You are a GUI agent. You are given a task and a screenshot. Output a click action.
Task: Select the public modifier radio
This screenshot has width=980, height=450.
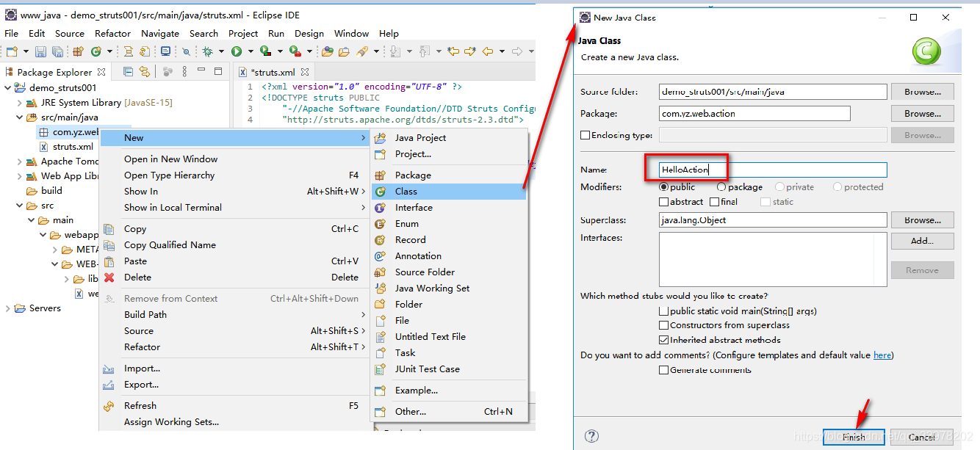pyautogui.click(x=664, y=187)
